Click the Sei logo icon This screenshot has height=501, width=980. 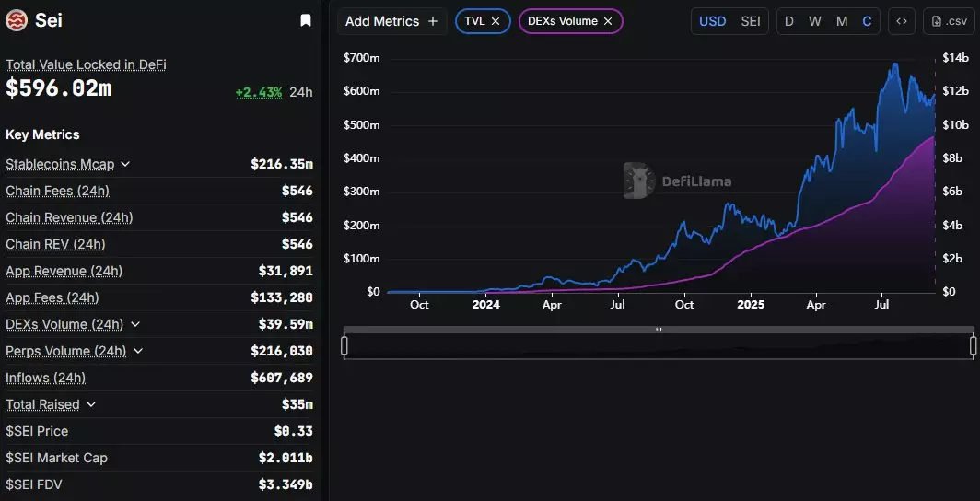click(x=17, y=20)
